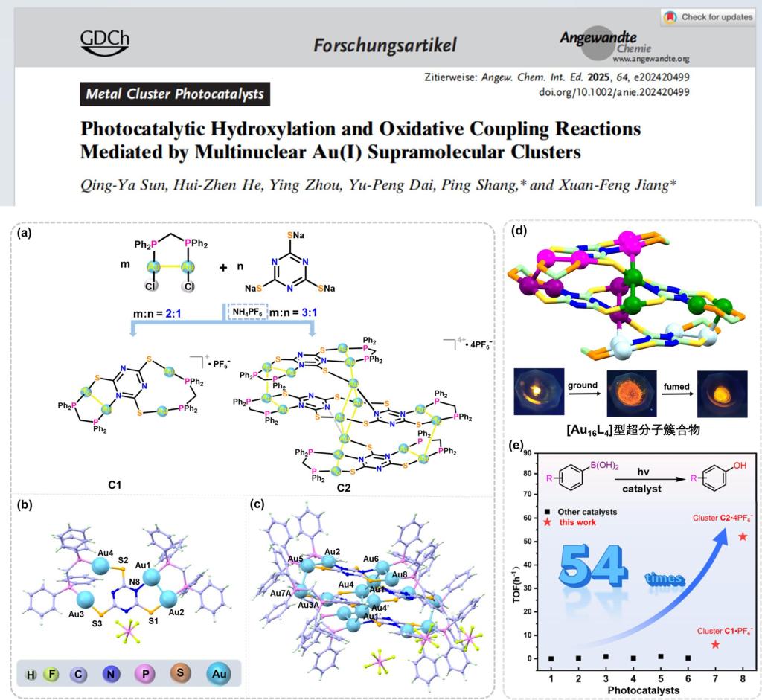
Task: Click the Zitierweise citation line
Action: pyautogui.click(x=557, y=77)
